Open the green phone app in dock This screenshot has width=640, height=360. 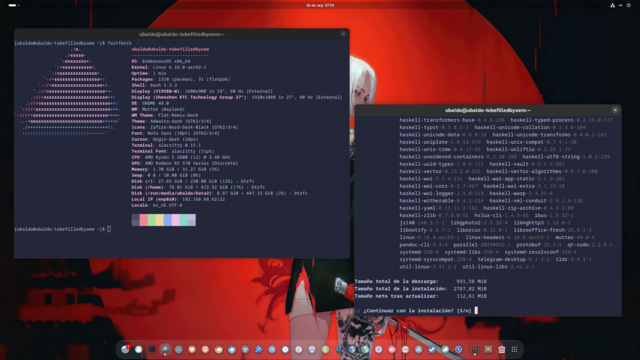[325, 349]
